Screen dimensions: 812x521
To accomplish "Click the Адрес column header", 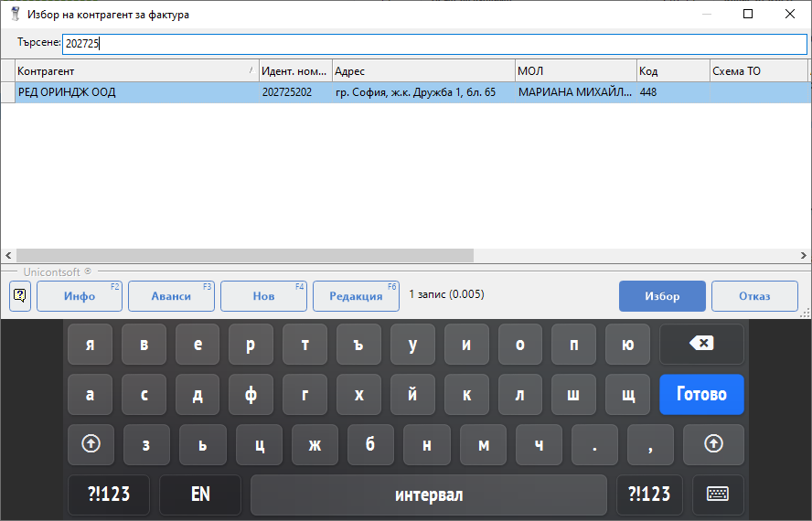I will pos(422,71).
